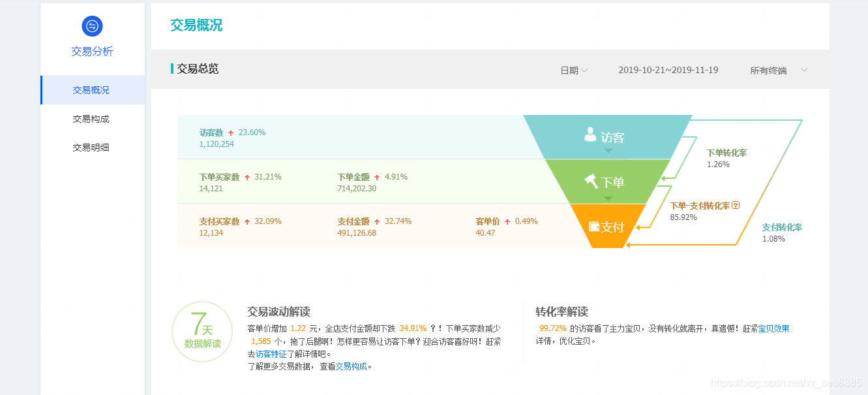
Task: Click the 下单转化率 label
Action: tap(726, 153)
